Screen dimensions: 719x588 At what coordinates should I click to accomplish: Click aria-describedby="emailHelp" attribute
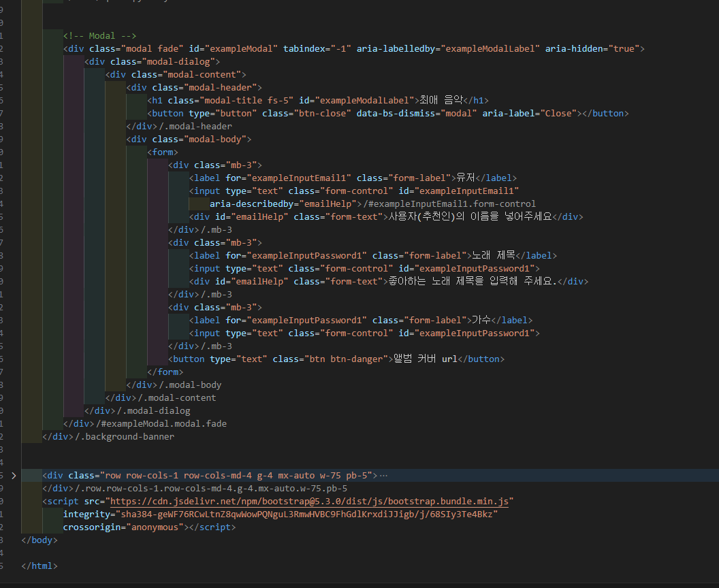point(283,204)
